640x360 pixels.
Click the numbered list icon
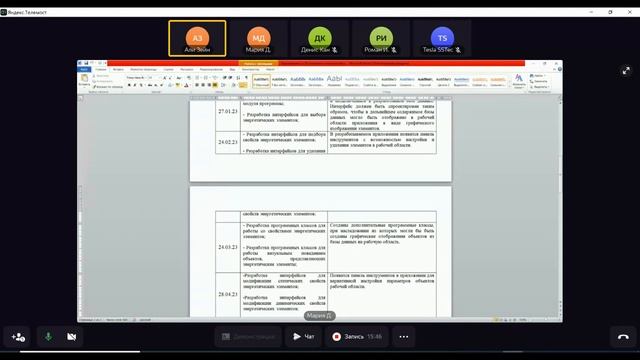coord(206,78)
